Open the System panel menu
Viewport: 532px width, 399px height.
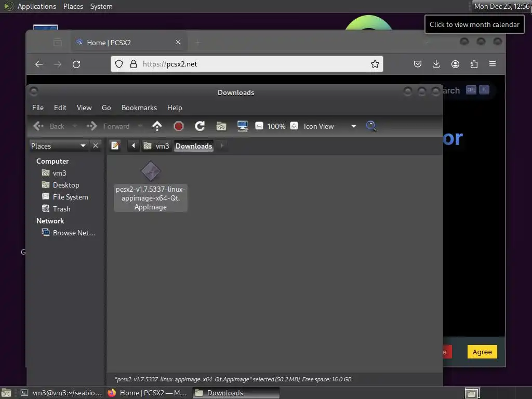click(x=101, y=6)
